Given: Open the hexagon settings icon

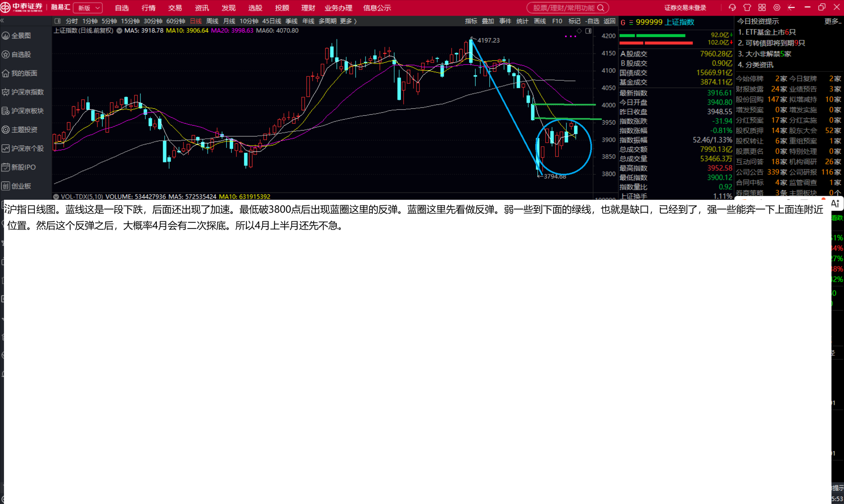Looking at the screenshot, I should [777, 8].
